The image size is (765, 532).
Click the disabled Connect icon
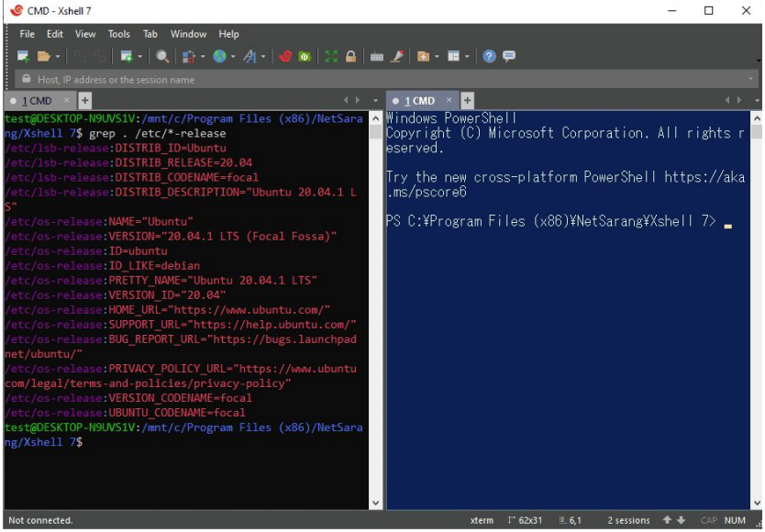(x=80, y=56)
